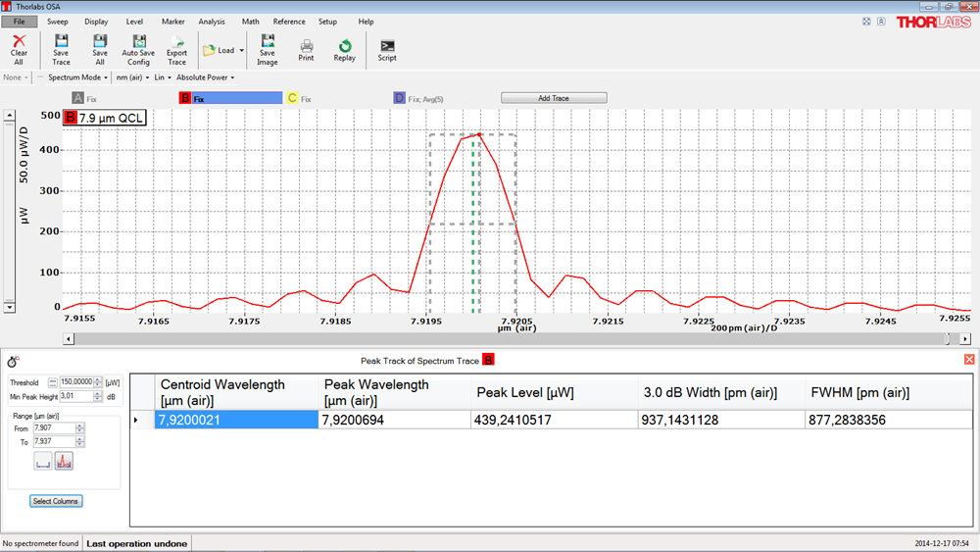Viewport: 980px width, 552px height.
Task: Click the expand view icon near Thorlabs logo
Action: coord(866,22)
